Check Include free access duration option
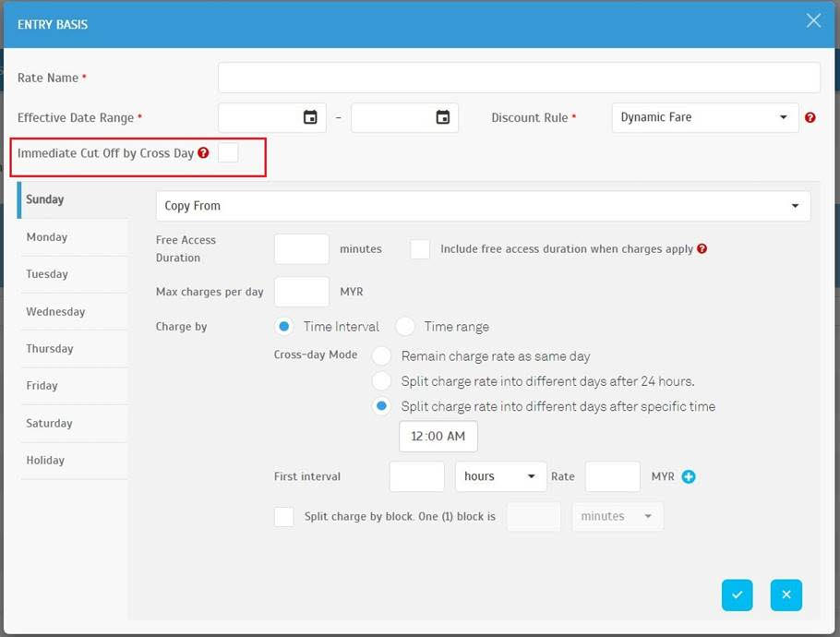 point(420,249)
